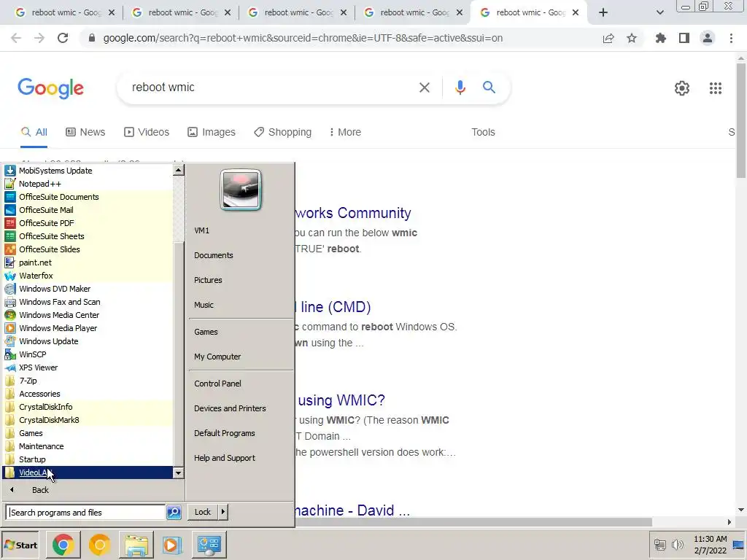Clear the Google search box

[424, 87]
